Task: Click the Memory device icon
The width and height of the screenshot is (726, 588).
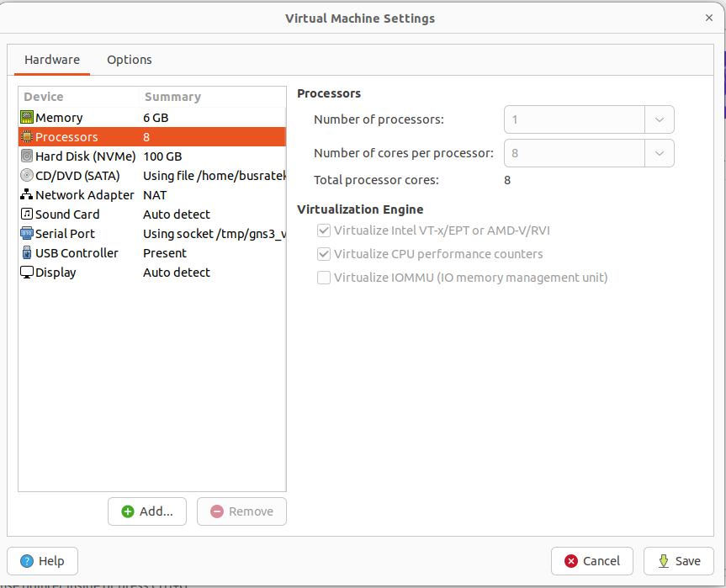Action: [x=27, y=118]
